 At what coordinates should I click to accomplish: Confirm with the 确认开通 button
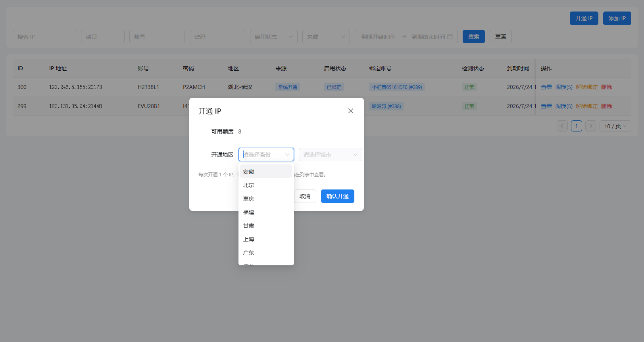click(338, 196)
